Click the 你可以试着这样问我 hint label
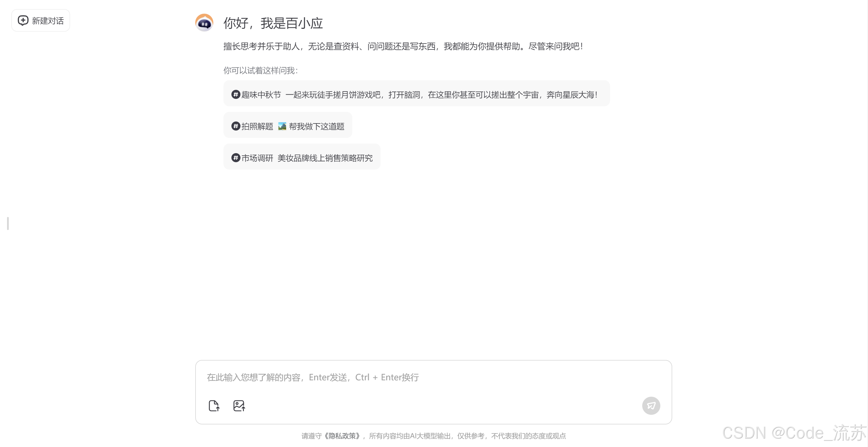The image size is (868, 447). point(260,70)
